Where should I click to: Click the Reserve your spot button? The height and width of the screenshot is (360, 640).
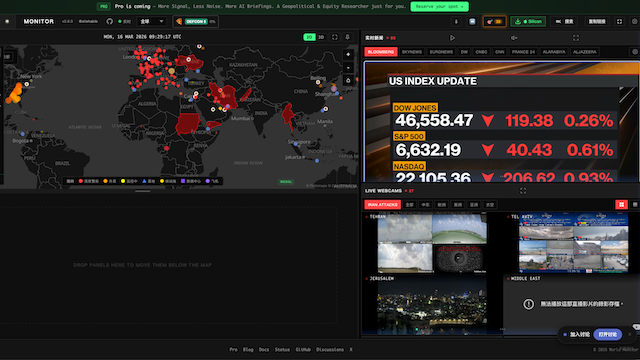439,7
